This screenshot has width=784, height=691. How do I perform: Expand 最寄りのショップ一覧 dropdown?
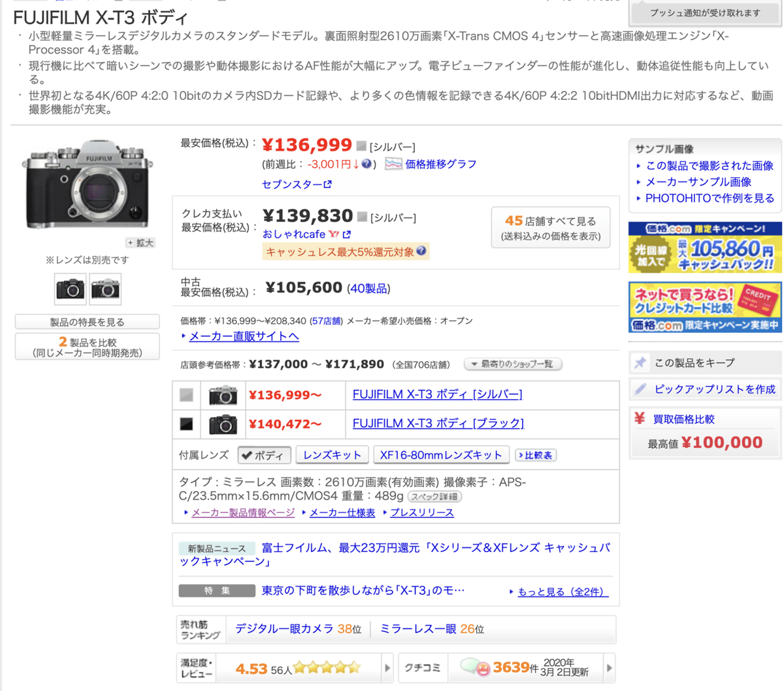tap(513, 364)
